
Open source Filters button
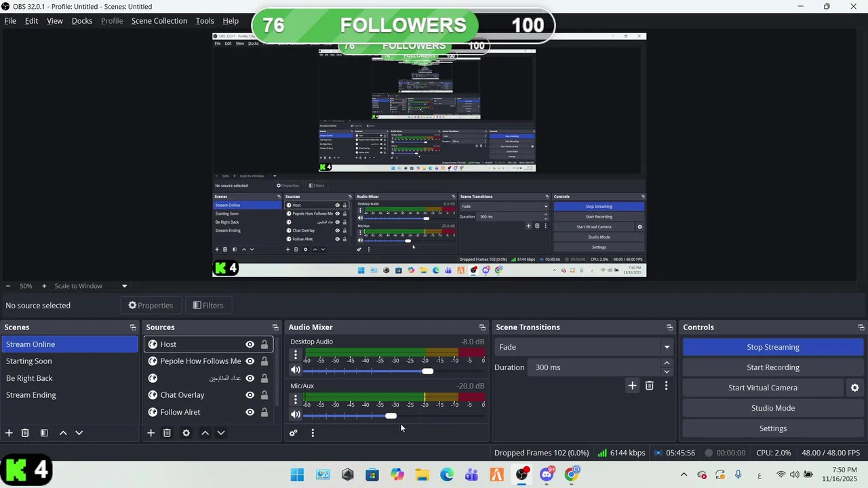coord(208,306)
